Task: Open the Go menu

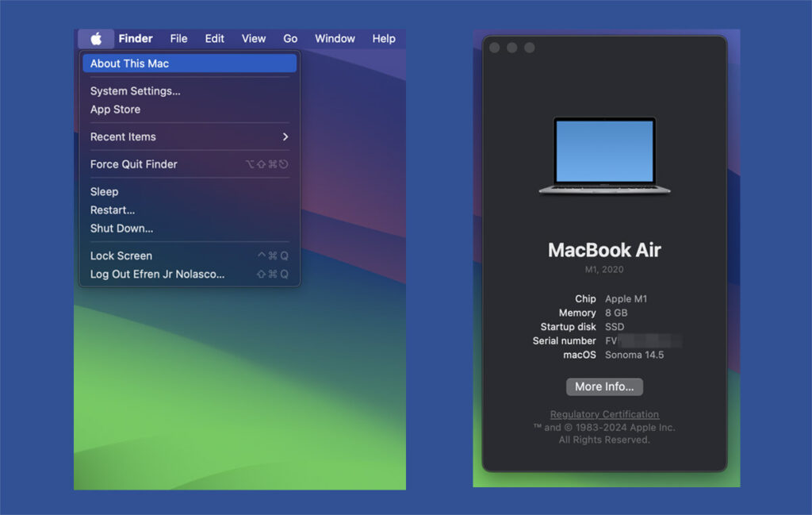Action: (290, 39)
